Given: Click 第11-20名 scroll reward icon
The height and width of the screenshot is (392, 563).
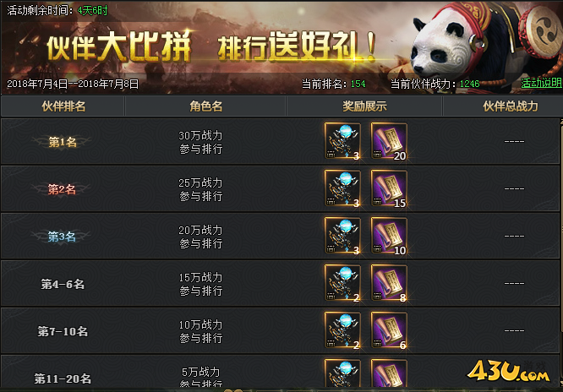Looking at the screenshot, I should tap(389, 373).
